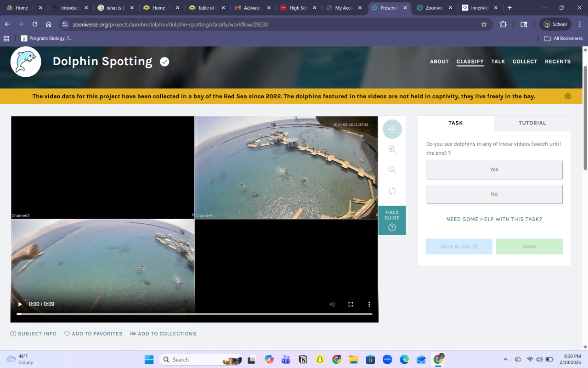
Task: Click the Dolphin Spotting project logo
Action: [26, 62]
